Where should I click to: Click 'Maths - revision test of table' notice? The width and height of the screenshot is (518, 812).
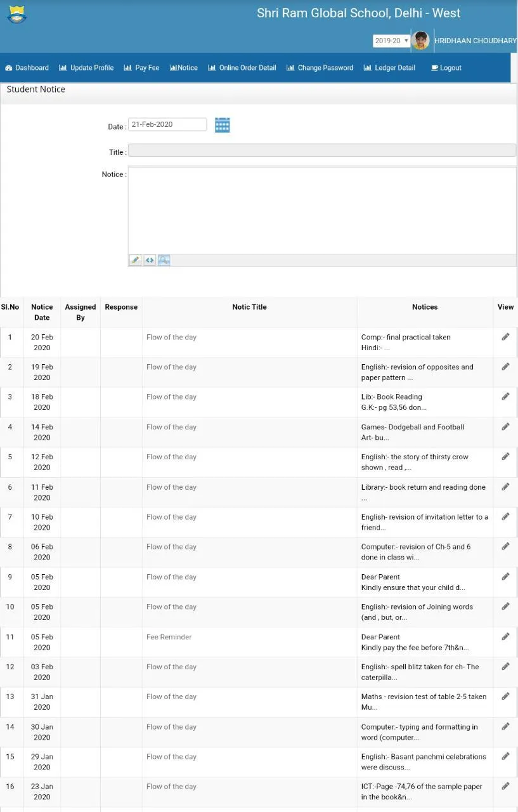[x=424, y=697]
